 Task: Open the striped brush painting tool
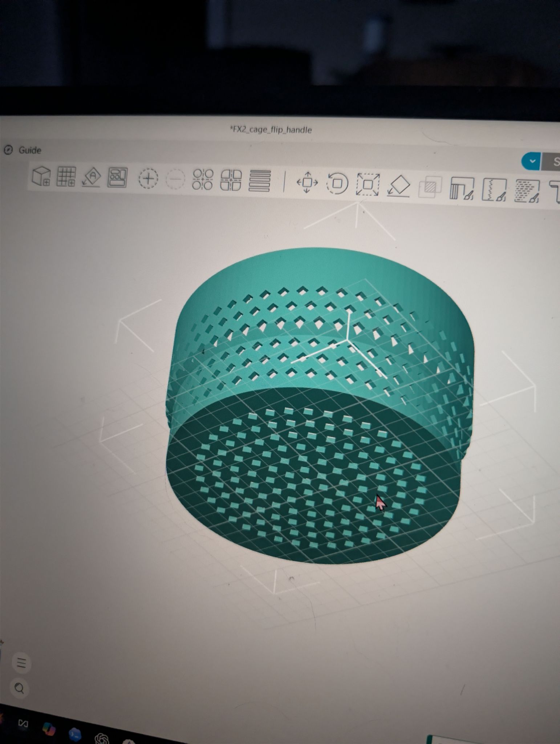pos(527,191)
